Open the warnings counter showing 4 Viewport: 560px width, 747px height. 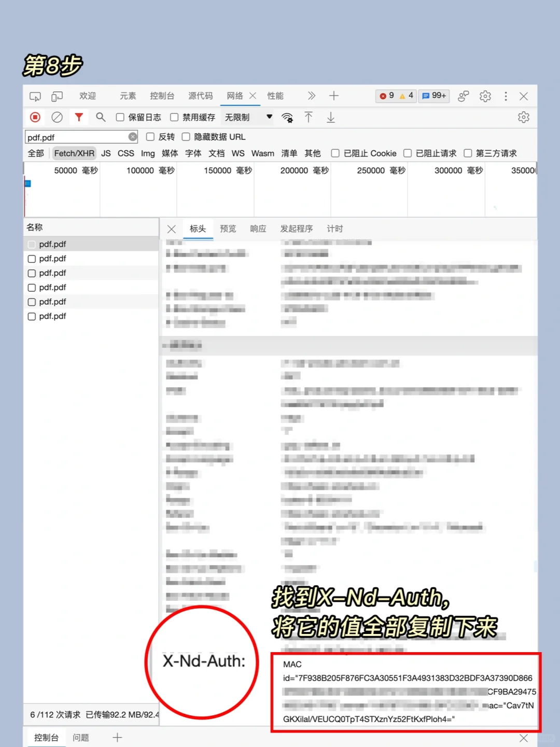[407, 96]
